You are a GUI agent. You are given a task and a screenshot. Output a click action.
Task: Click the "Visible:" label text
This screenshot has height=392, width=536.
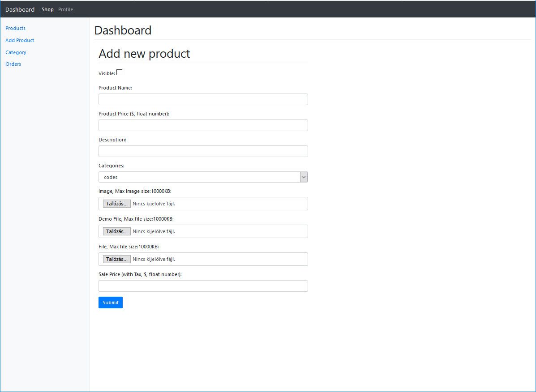[x=107, y=73]
